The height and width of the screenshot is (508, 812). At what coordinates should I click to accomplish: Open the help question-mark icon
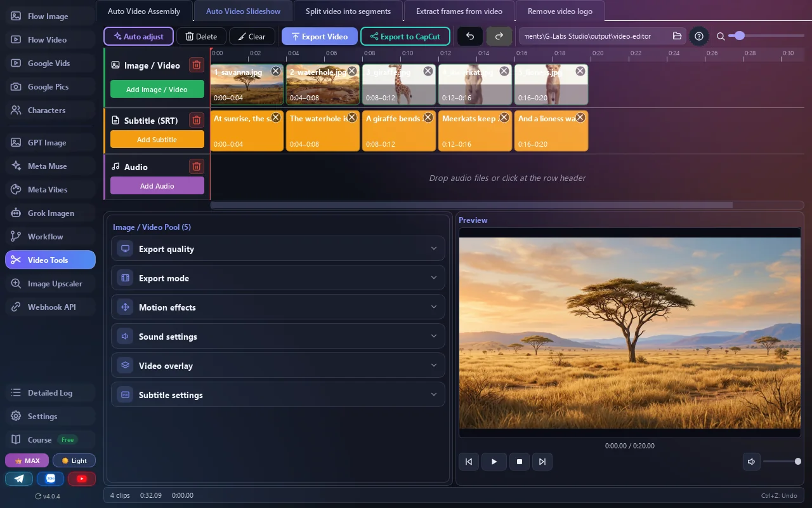coord(699,36)
